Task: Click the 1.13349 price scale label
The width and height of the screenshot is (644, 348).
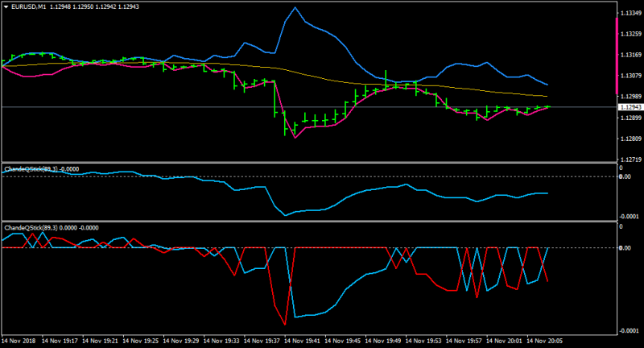Action: point(630,13)
